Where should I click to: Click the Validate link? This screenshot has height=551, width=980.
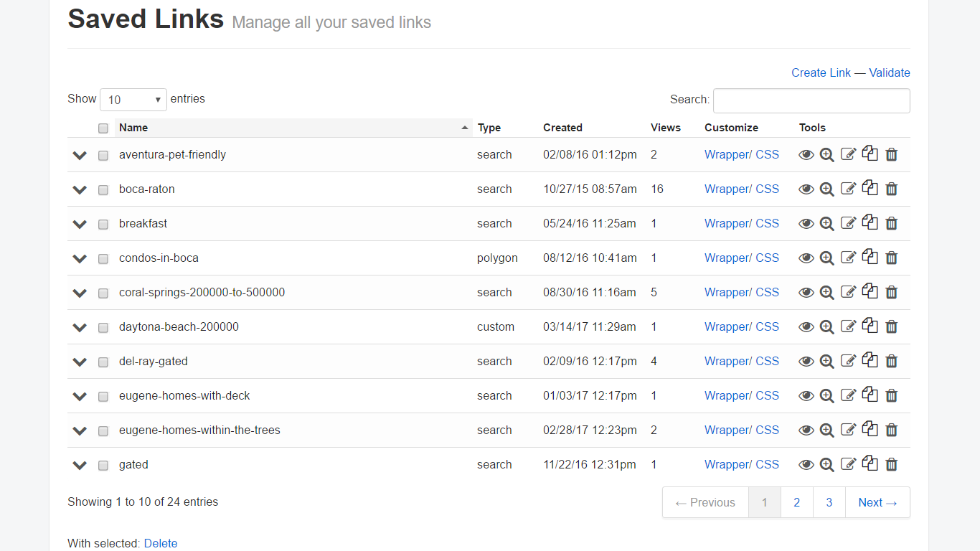click(x=890, y=72)
